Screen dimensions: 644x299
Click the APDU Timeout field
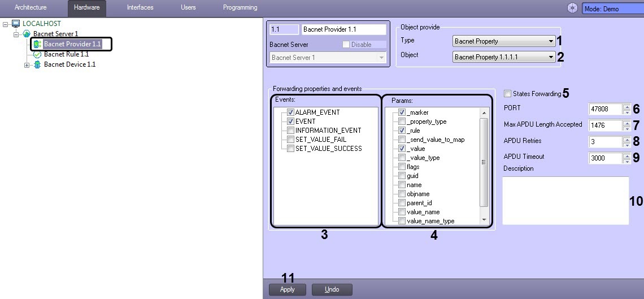click(606, 158)
